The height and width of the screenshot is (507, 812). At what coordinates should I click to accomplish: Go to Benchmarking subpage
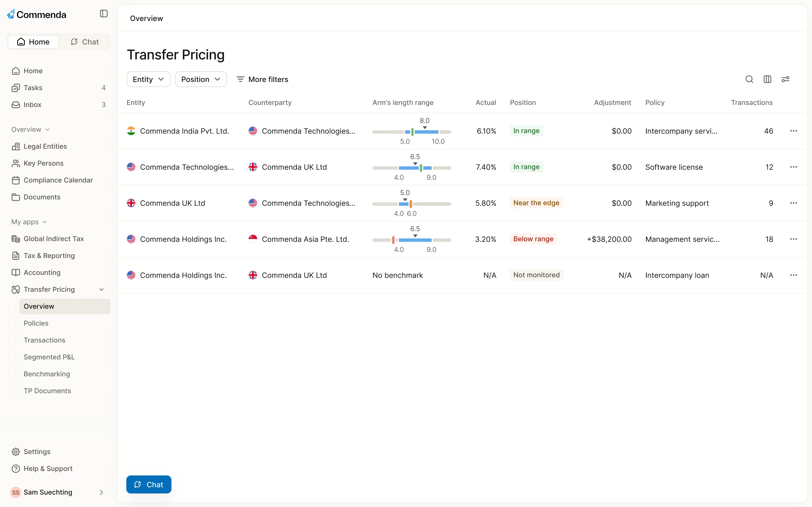coord(47,373)
